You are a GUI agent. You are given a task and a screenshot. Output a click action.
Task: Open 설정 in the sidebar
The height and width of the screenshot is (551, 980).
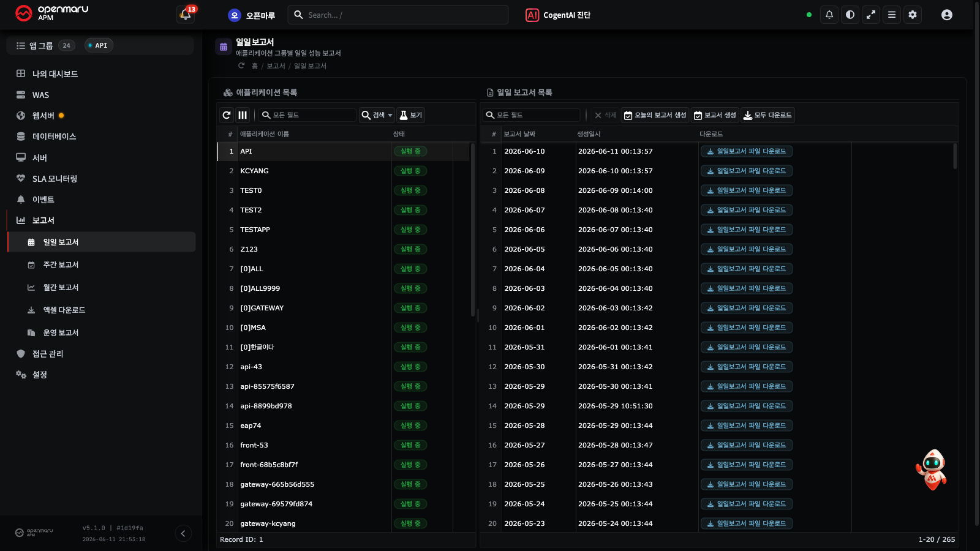tap(39, 375)
